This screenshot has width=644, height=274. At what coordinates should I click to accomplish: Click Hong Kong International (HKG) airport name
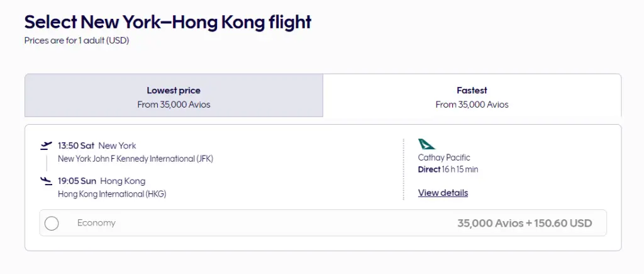(112, 194)
